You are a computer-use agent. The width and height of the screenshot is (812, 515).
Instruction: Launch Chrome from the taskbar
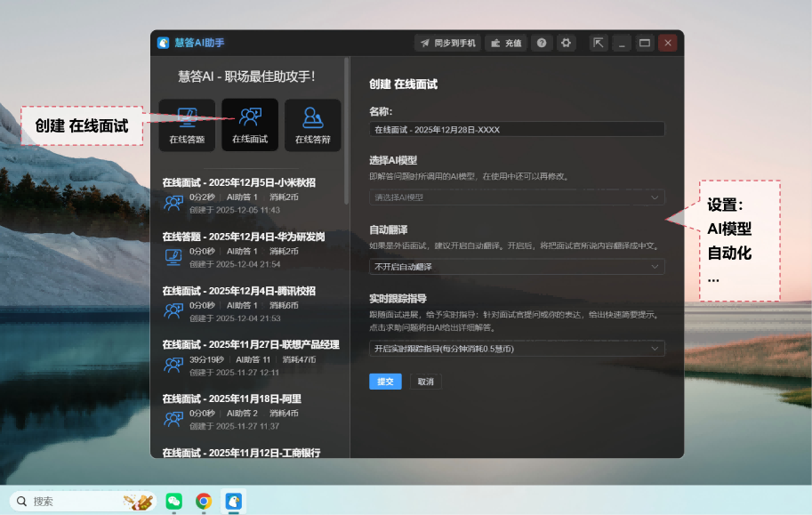[204, 502]
